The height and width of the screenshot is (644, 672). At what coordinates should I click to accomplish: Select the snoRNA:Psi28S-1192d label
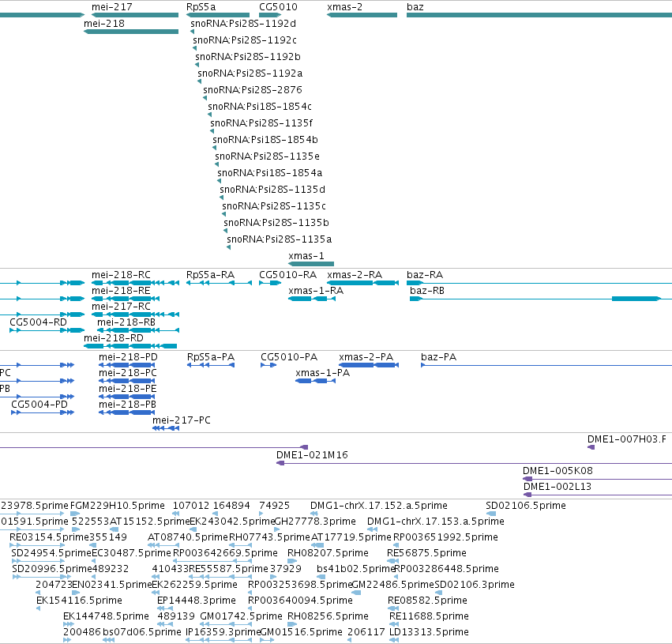pyautogui.click(x=243, y=24)
